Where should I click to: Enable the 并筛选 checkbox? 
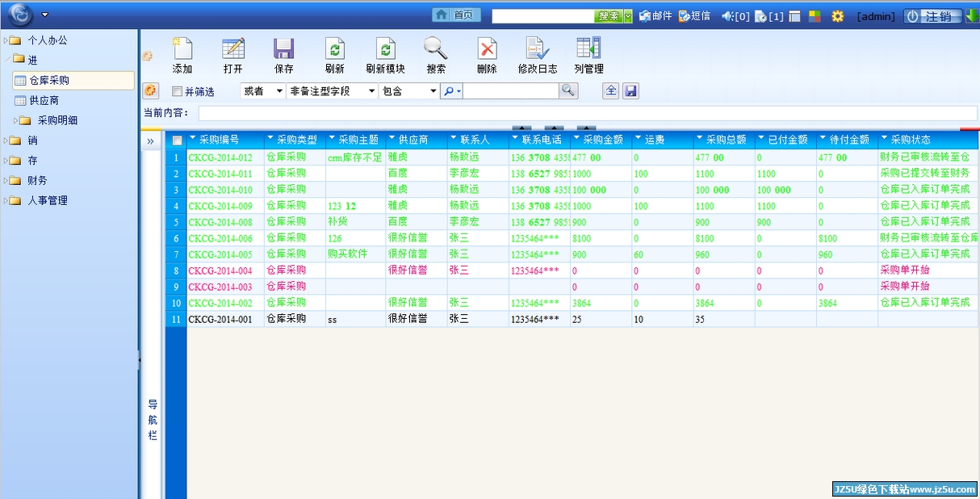[178, 92]
